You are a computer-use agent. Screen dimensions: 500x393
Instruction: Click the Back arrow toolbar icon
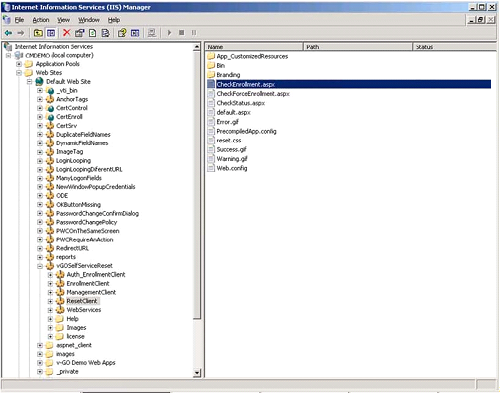tap(8, 33)
